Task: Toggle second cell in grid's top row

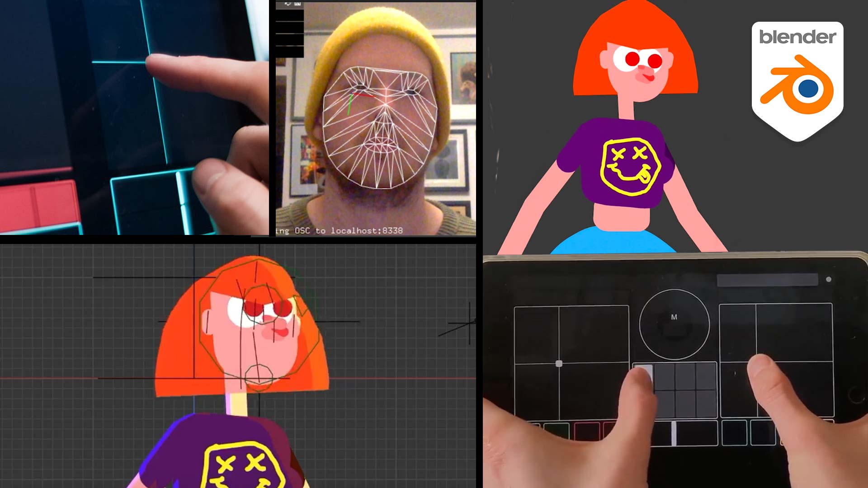Action: 665,377
